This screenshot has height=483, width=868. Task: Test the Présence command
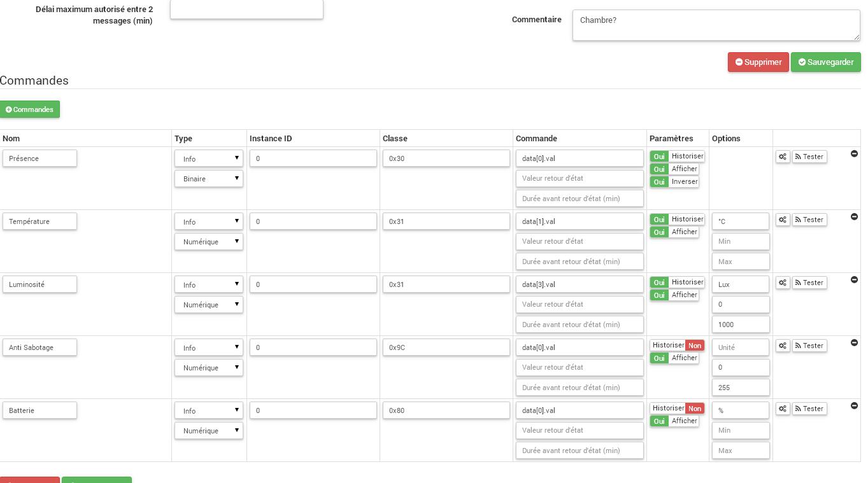809,157
